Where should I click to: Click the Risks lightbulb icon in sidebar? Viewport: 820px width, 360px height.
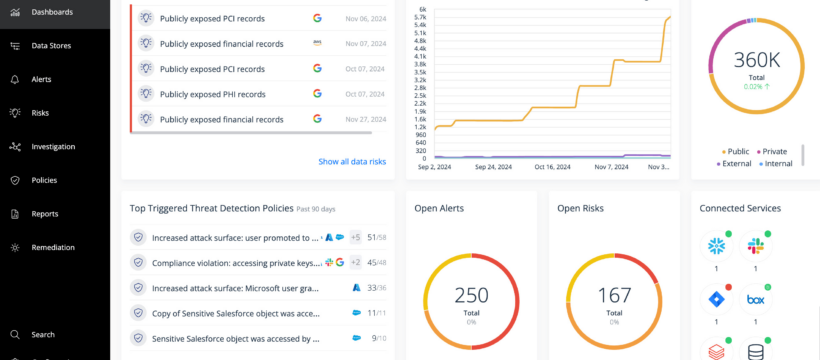point(15,113)
